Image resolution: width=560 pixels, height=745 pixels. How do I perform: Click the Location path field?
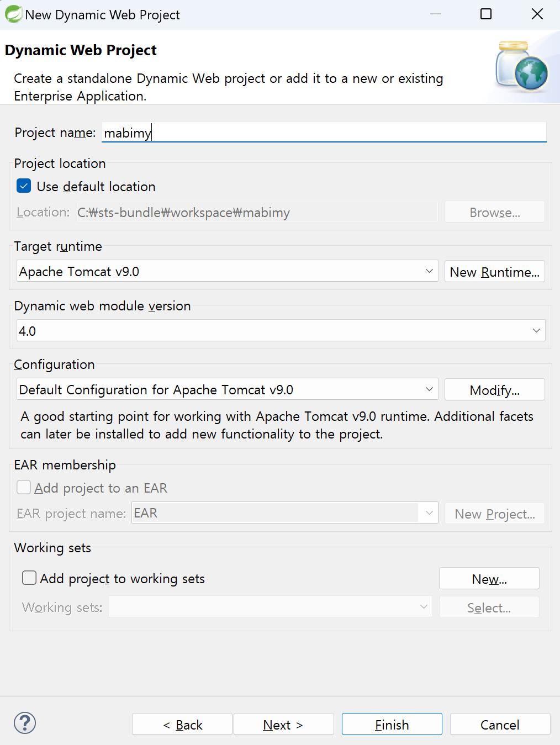(257, 212)
